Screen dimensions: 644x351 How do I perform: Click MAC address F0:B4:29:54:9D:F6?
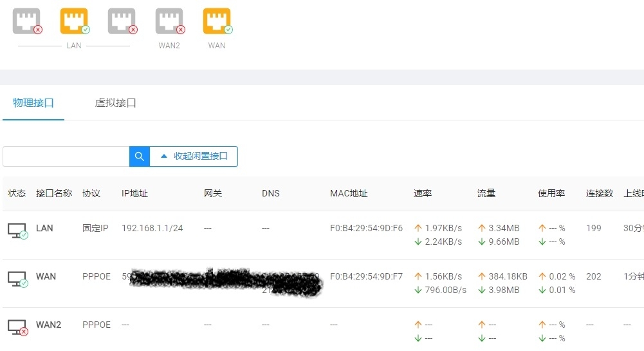(366, 228)
